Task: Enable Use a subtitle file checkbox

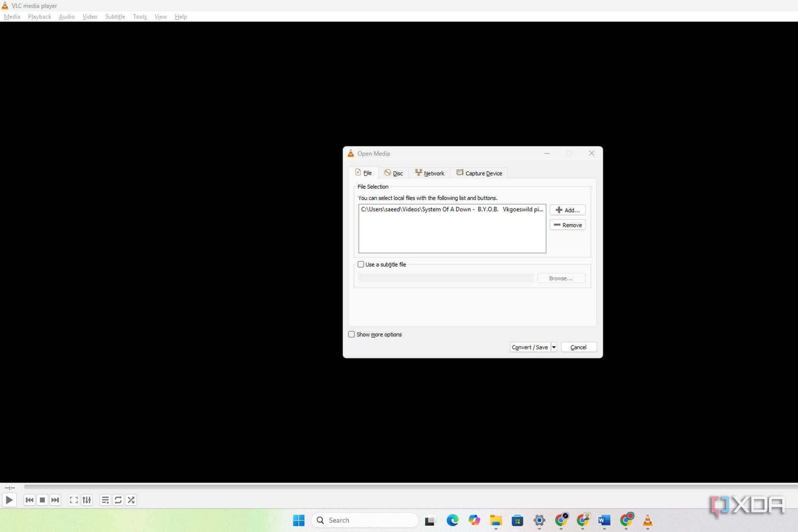Action: (x=361, y=264)
